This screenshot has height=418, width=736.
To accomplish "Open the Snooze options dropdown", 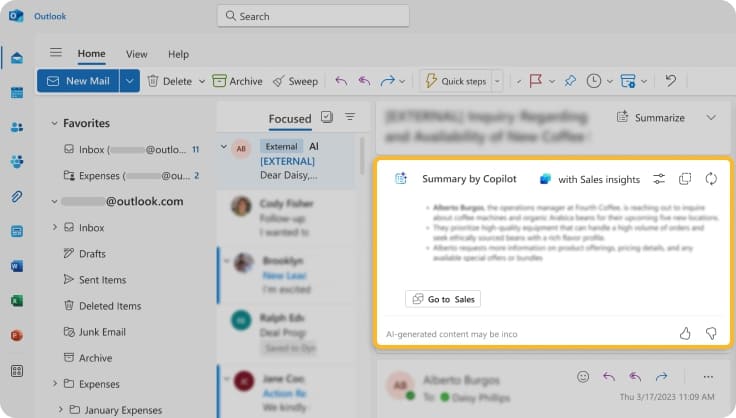I will tap(610, 82).
